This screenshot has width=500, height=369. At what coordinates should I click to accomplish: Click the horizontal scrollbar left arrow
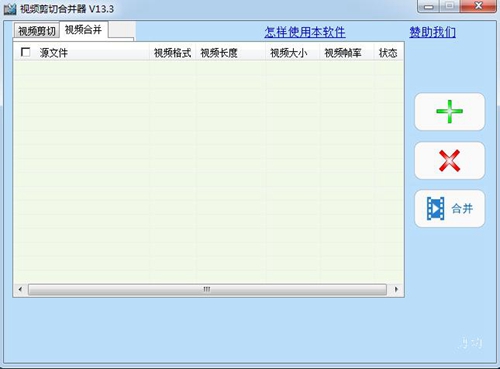point(20,289)
